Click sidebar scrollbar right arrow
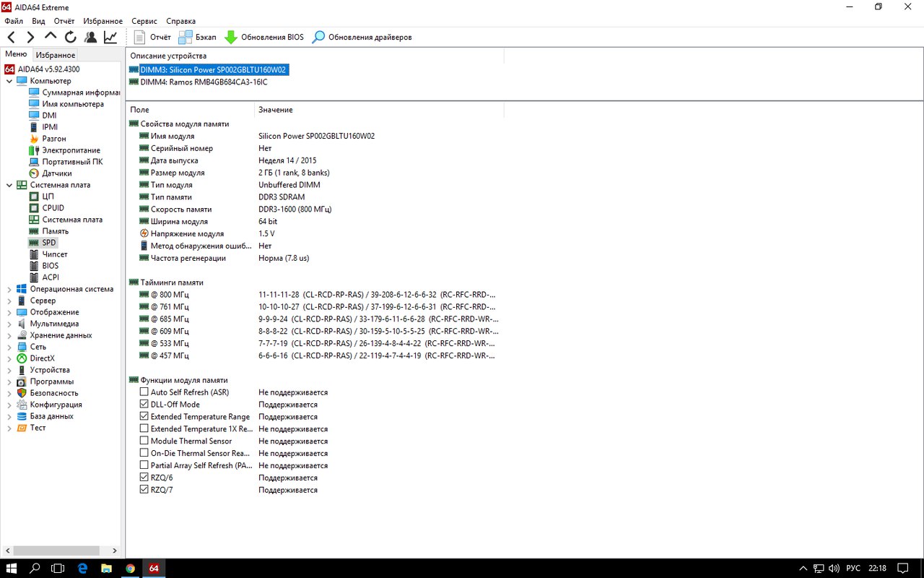 tap(114, 551)
